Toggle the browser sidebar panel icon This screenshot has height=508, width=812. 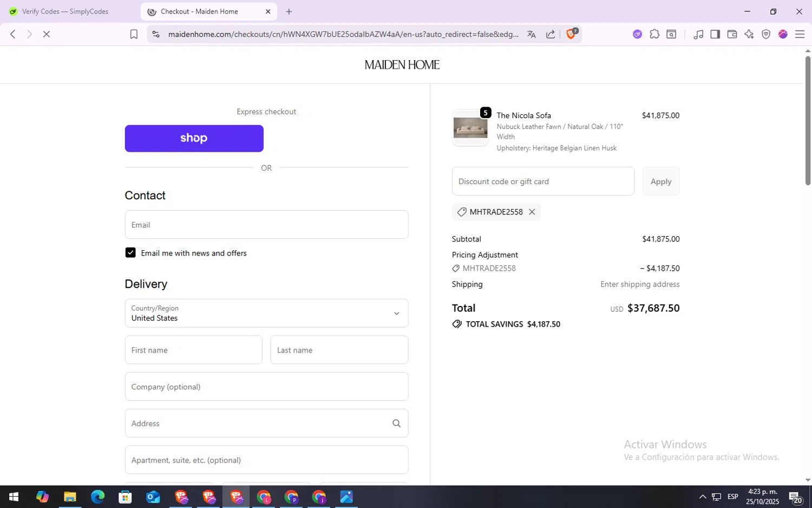click(715, 34)
